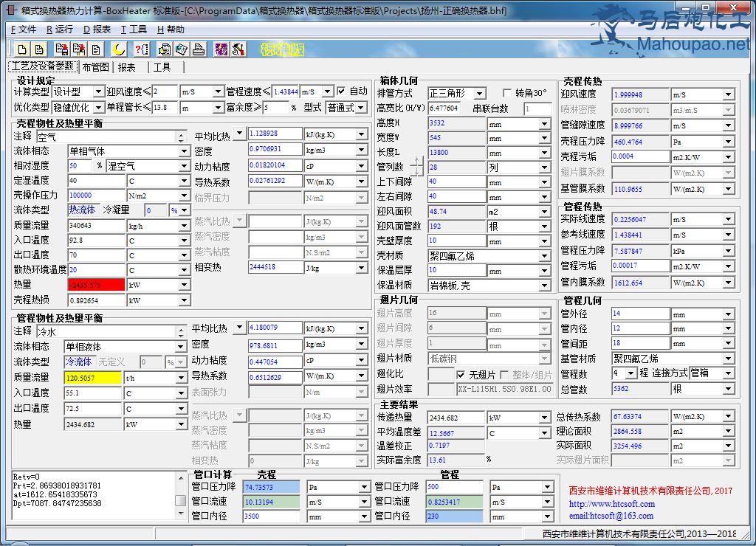The height and width of the screenshot is (546, 756).
Task: Click the new blank project toolbar icon
Action: (21, 49)
